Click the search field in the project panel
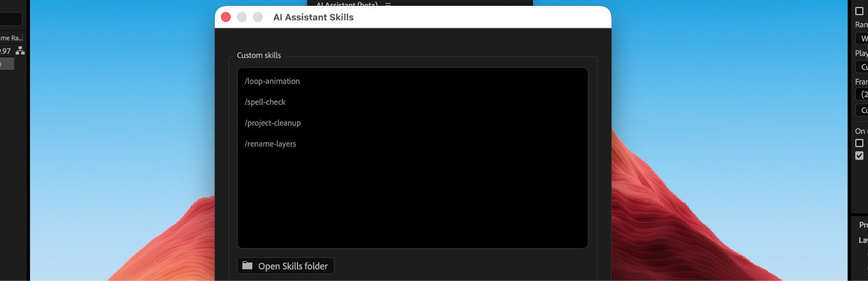 11,19
